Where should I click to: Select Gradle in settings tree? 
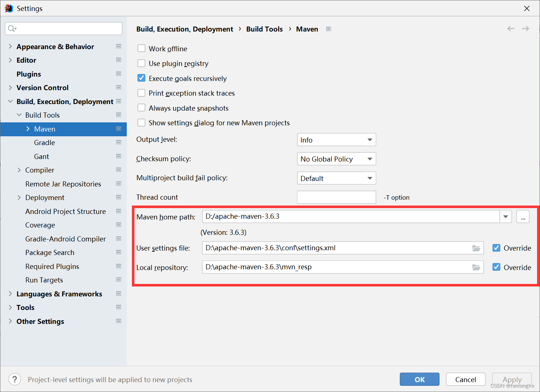[44, 143]
